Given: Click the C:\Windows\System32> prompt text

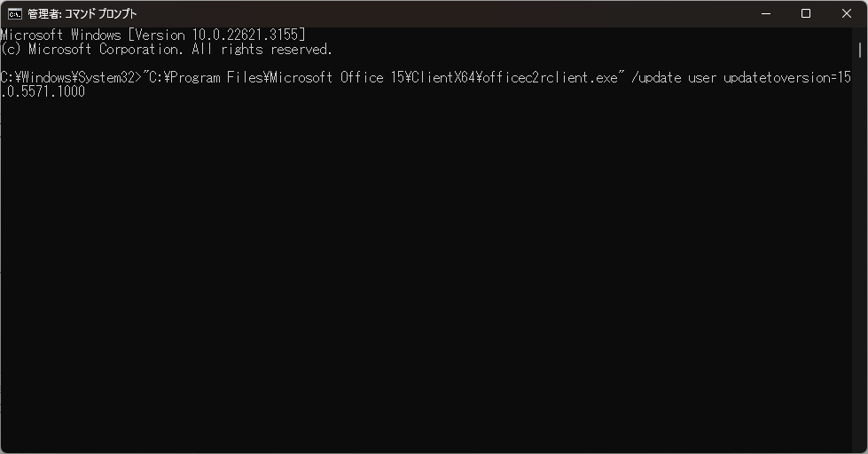Looking at the screenshot, I should (x=71, y=77).
